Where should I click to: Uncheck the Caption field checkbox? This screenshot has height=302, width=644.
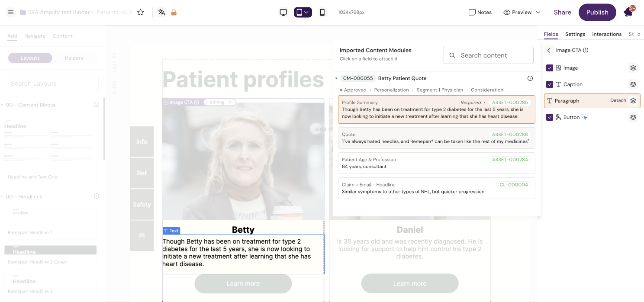point(550,84)
